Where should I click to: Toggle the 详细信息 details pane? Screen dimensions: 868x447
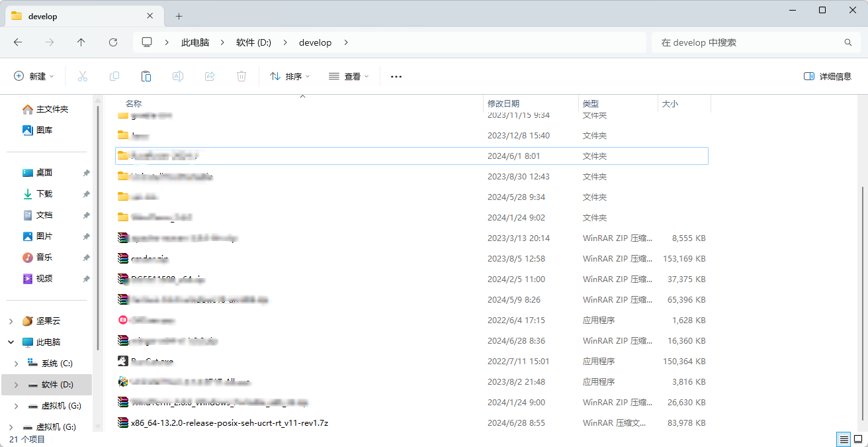point(827,76)
